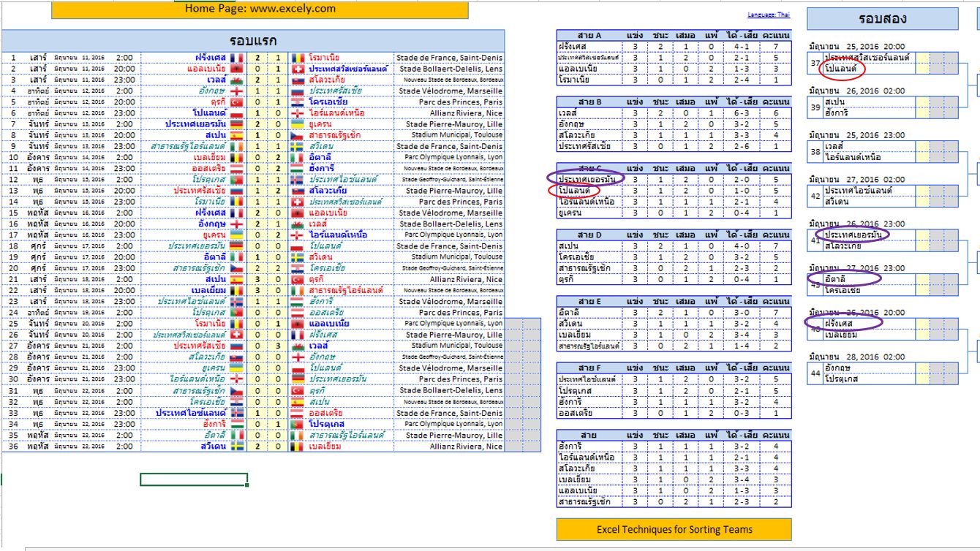Select the Poland flag in match 6
This screenshot has width=980, height=551.
tap(237, 113)
